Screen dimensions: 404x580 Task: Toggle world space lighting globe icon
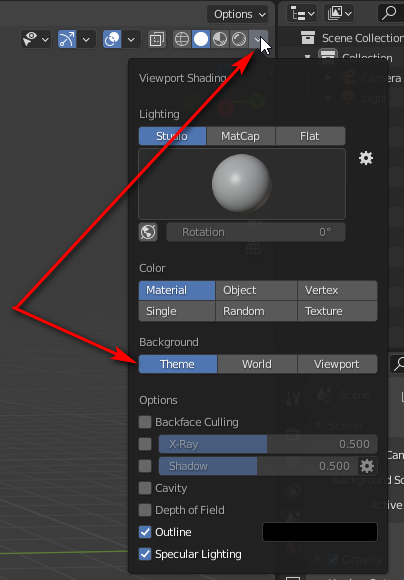(x=148, y=232)
